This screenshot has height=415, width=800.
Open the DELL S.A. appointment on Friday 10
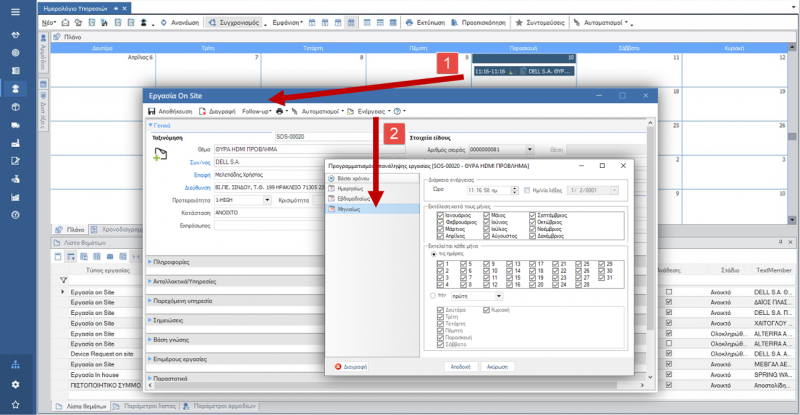[x=524, y=71]
